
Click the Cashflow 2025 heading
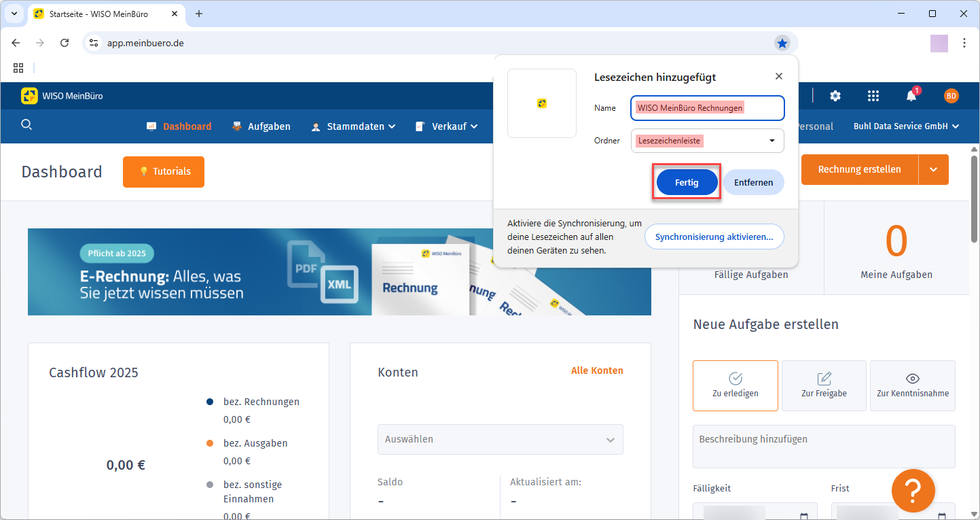coord(94,372)
